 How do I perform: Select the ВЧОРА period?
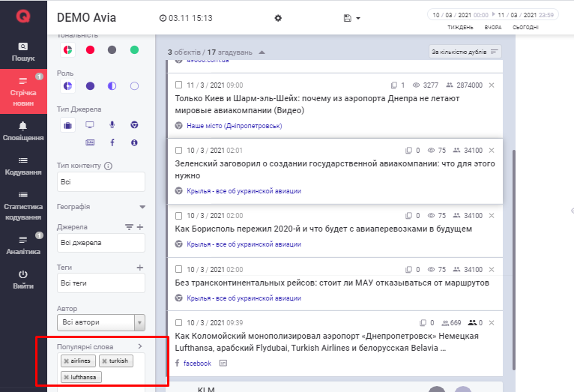493,28
